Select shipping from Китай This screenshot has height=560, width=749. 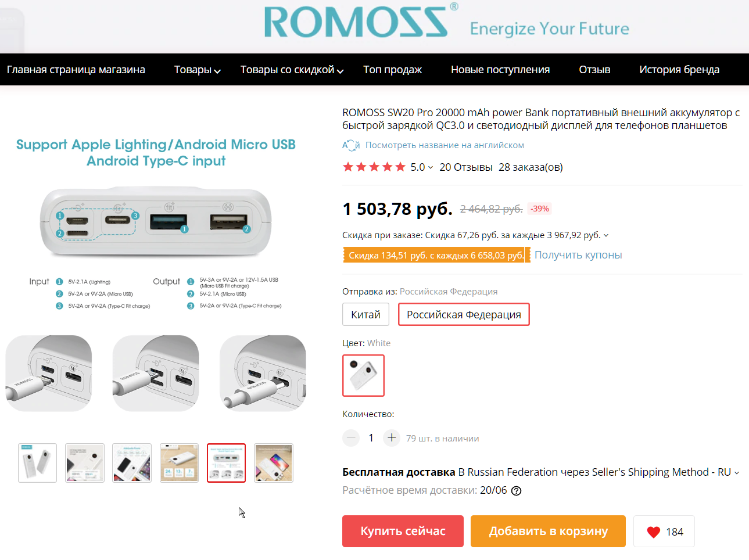click(x=365, y=314)
